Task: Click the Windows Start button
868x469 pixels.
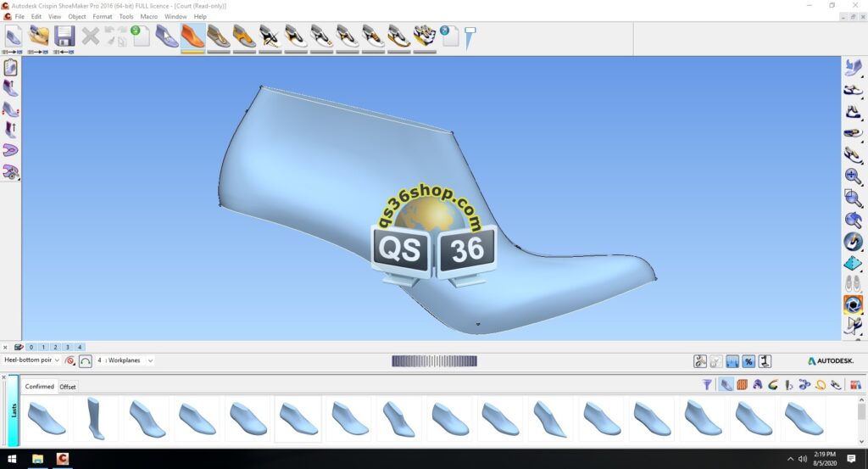Action: click(12, 459)
